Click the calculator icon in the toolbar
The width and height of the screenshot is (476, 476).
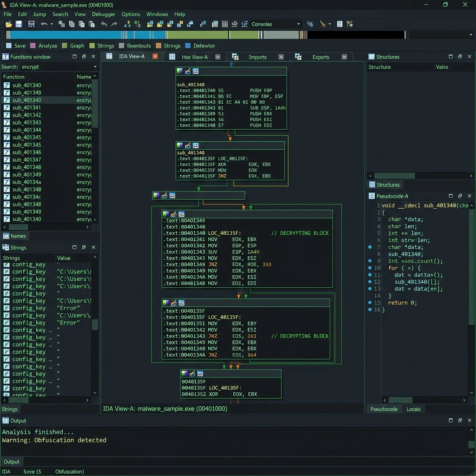(x=340, y=24)
